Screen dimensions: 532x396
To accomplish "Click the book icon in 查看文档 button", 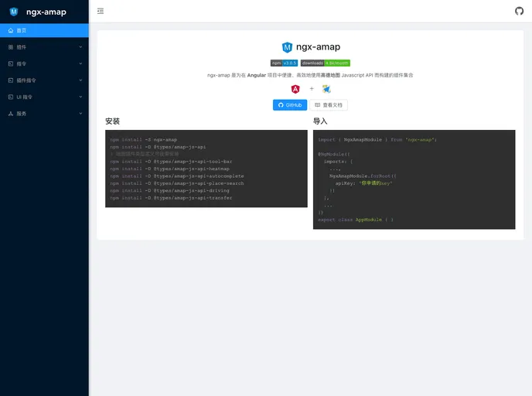I will click(318, 105).
